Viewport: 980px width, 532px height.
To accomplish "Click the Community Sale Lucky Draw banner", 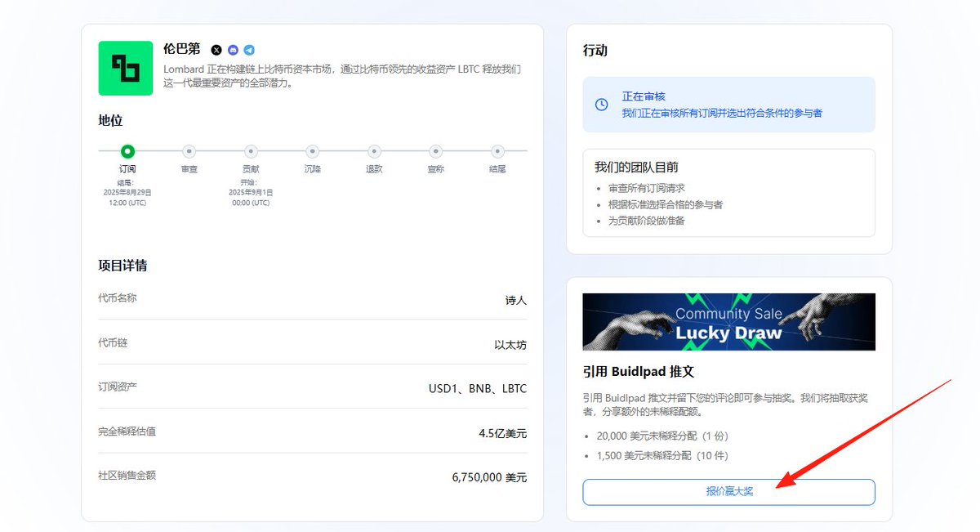I will pyautogui.click(x=728, y=322).
